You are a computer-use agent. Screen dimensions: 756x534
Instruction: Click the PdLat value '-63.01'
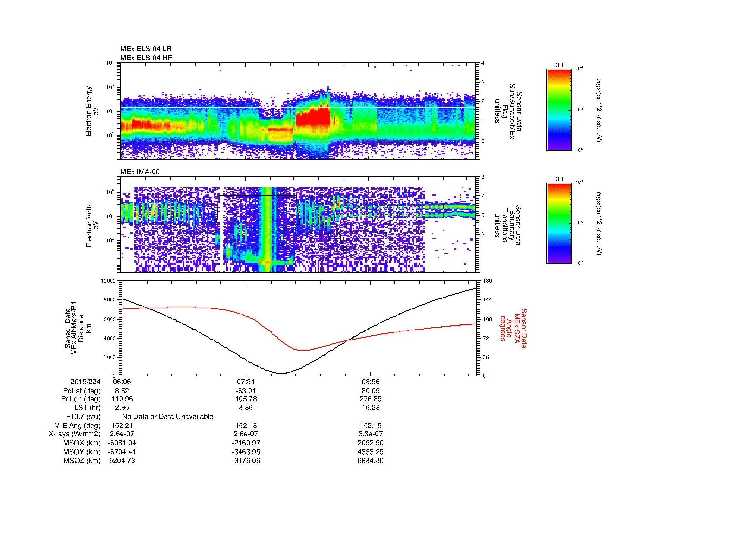pos(246,391)
